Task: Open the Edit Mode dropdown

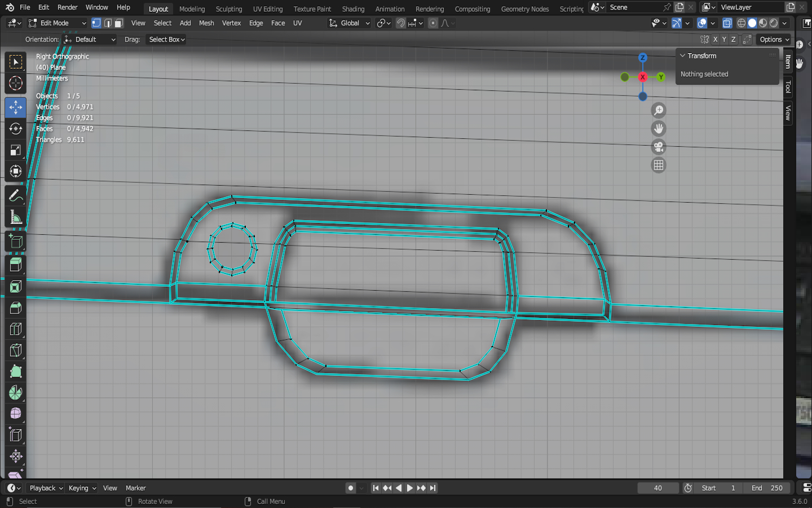Action: click(x=58, y=23)
